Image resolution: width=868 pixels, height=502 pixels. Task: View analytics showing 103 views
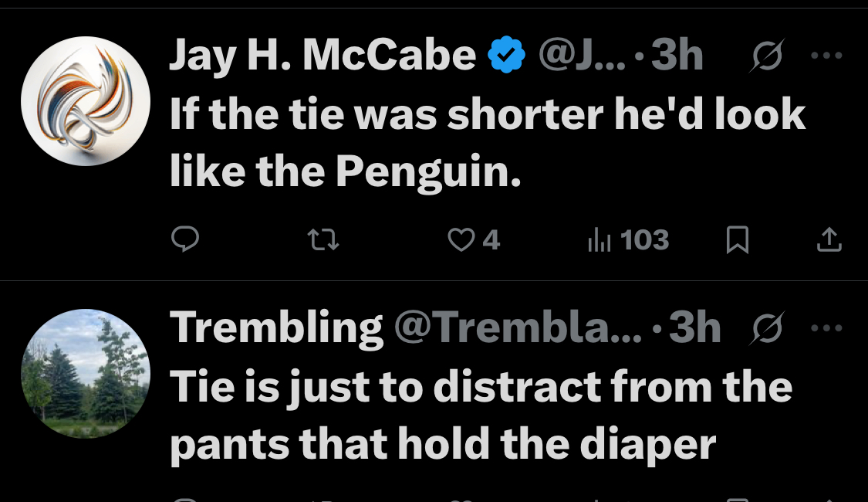pyautogui.click(x=628, y=240)
